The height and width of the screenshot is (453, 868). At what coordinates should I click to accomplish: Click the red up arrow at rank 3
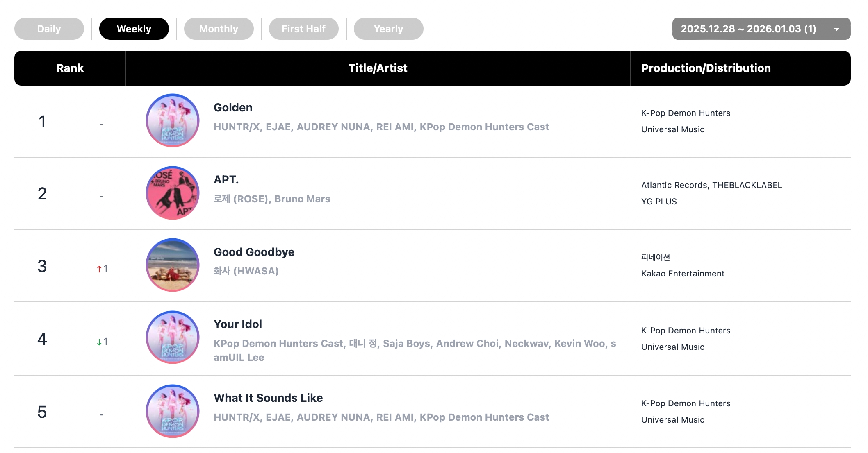[x=99, y=269]
